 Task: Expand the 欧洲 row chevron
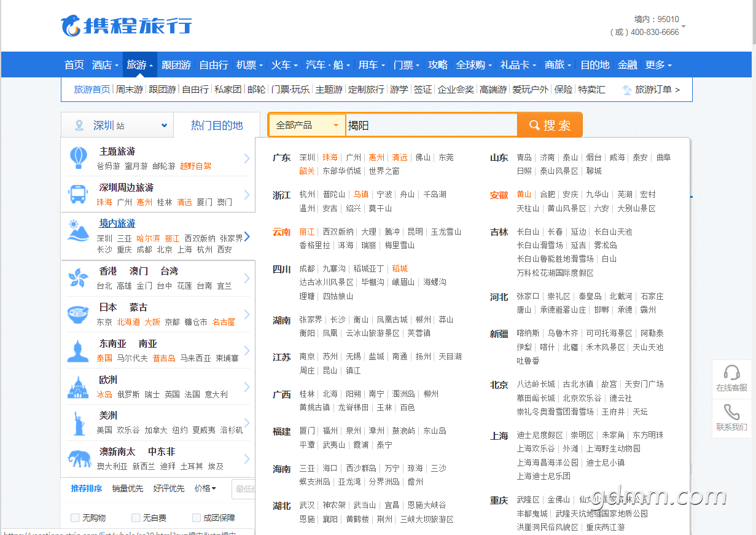pyautogui.click(x=246, y=387)
